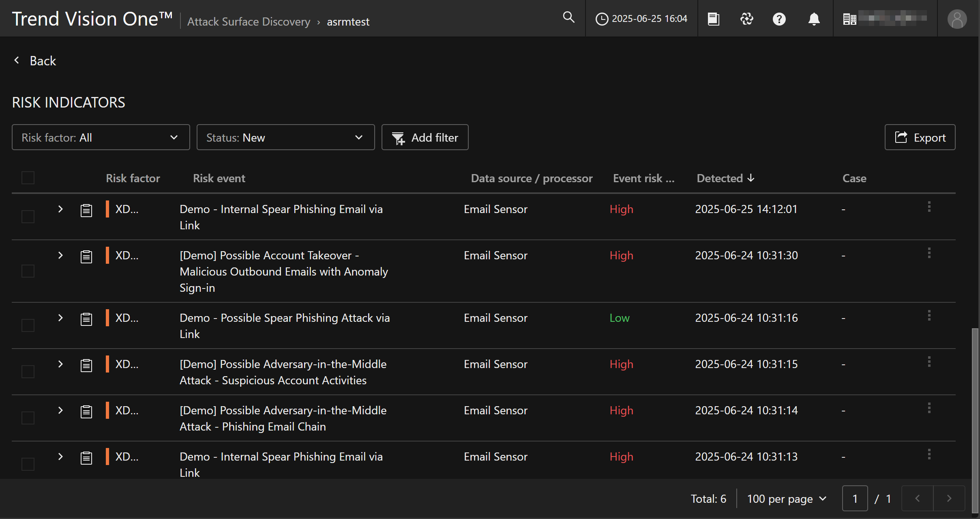Open the notifications bell icon
Screen dimensions: 980x519
814,19
